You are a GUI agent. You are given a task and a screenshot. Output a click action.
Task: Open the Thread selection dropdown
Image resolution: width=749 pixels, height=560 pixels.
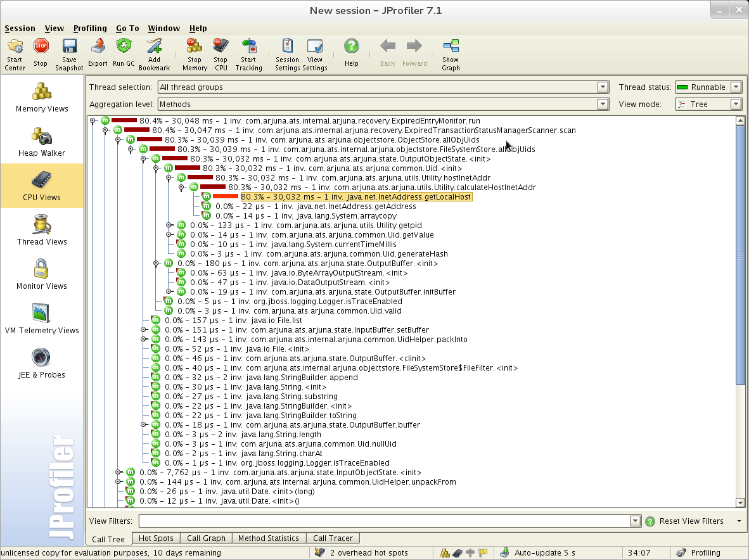click(603, 87)
